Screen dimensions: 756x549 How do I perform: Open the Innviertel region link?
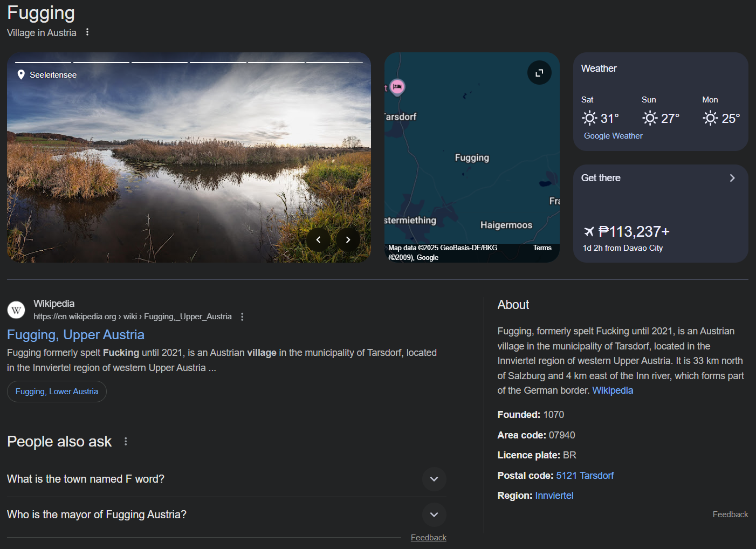point(554,496)
